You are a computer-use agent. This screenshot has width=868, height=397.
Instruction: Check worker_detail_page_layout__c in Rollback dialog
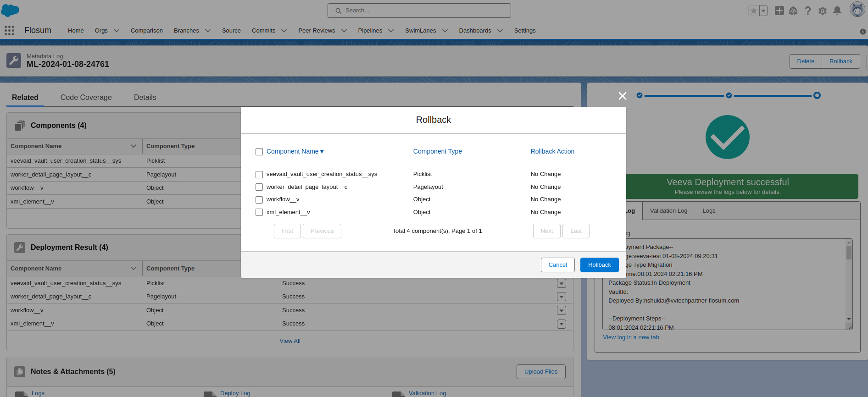(259, 187)
